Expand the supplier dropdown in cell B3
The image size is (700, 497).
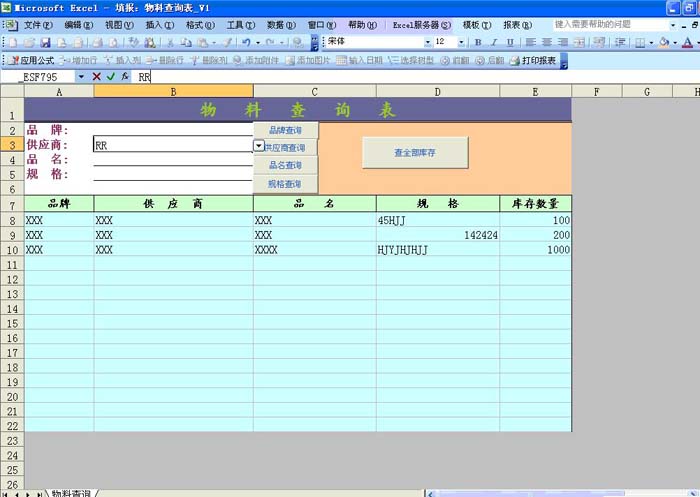click(259, 145)
